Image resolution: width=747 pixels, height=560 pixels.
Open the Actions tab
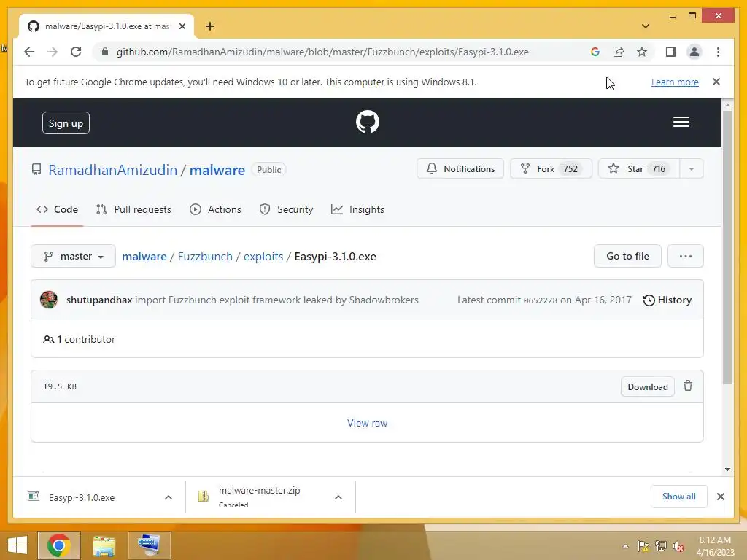[x=215, y=209]
